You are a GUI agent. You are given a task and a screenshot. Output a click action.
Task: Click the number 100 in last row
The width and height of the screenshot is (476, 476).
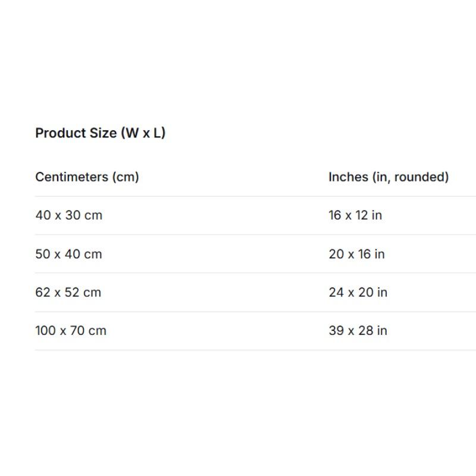pos(46,331)
